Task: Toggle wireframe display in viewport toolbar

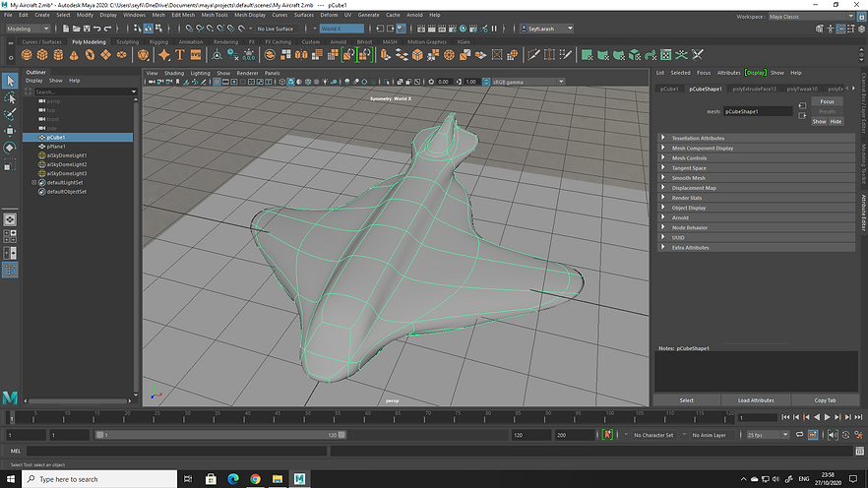Action: point(281,82)
